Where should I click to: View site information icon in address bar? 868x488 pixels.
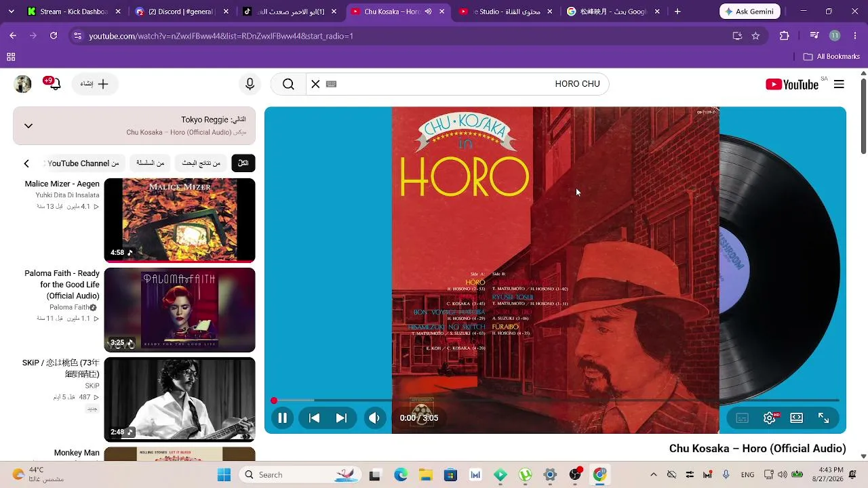click(77, 36)
